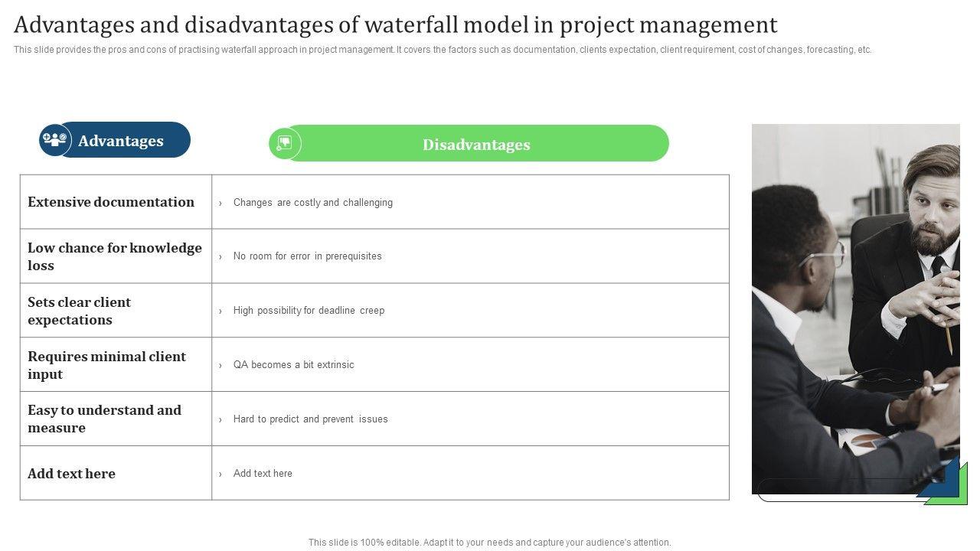The height and width of the screenshot is (551, 980).
Task: Select the "Low chance for knowledge loss" cell
Action: [x=115, y=256]
